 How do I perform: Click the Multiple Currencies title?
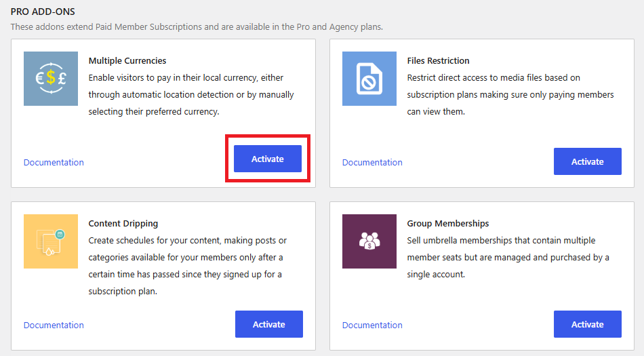tap(127, 61)
